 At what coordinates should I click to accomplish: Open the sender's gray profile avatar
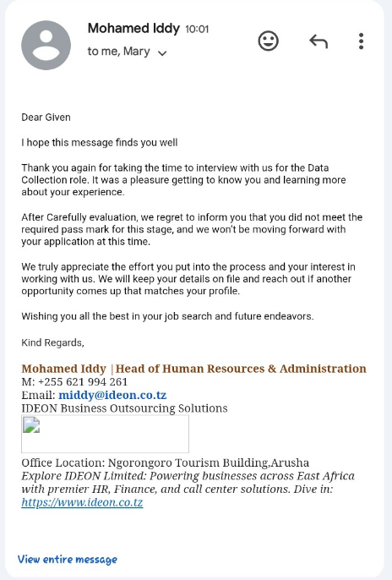tap(46, 45)
